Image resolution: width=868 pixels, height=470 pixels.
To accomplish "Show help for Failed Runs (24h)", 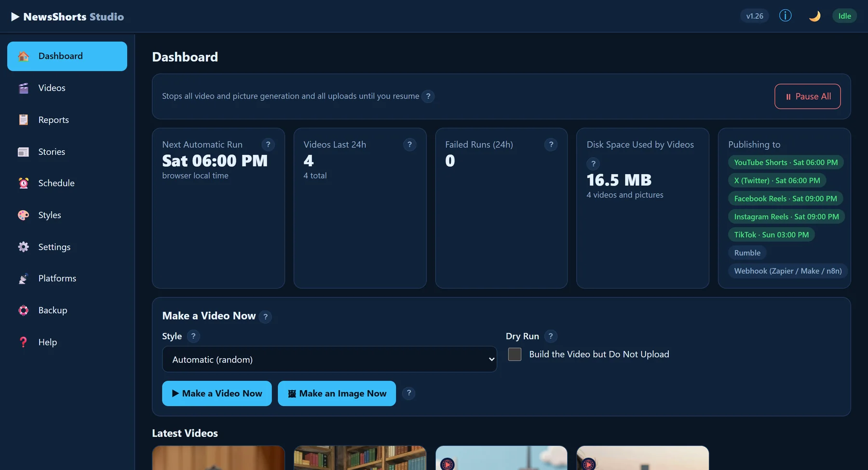I will (551, 145).
